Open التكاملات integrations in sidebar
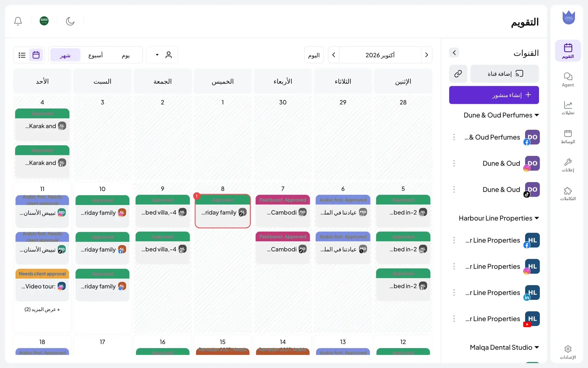This screenshot has height=368, width=588. 568,194
